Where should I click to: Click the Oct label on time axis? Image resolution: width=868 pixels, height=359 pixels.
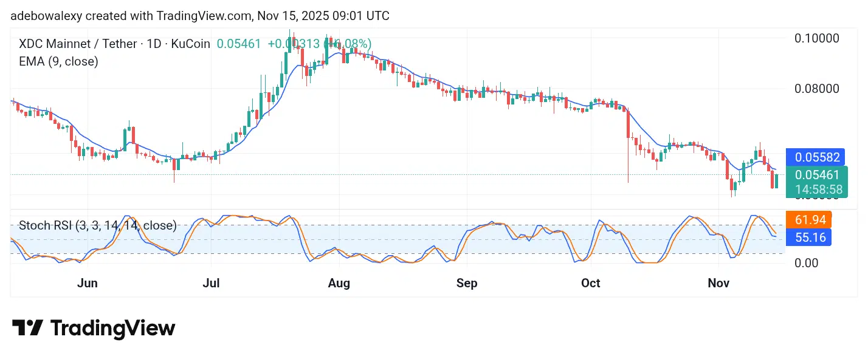(x=590, y=284)
